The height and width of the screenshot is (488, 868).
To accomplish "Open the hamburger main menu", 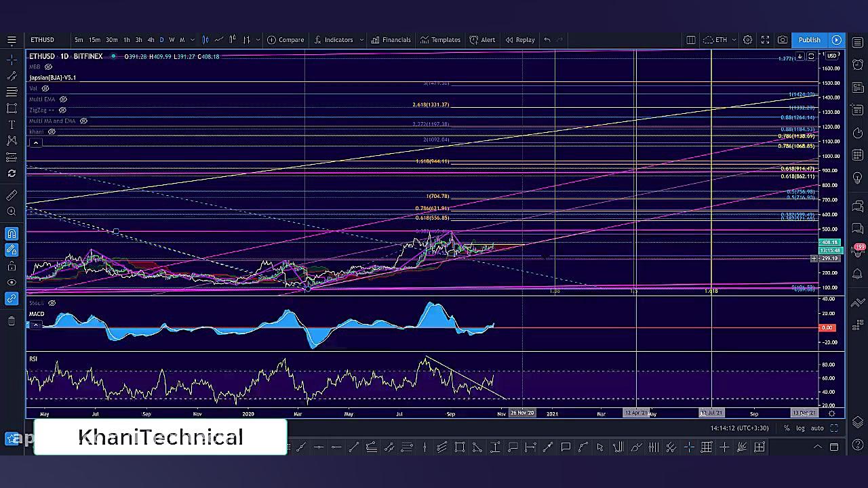I will [12, 40].
